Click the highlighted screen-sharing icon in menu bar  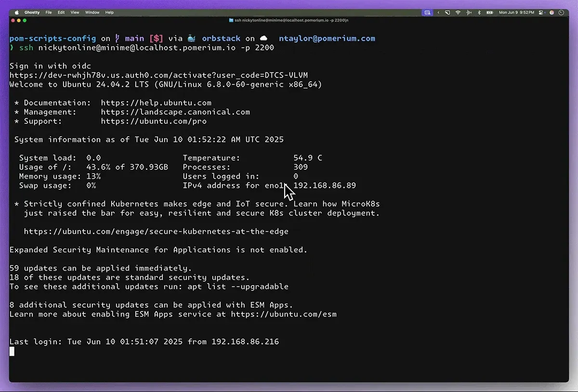427,13
